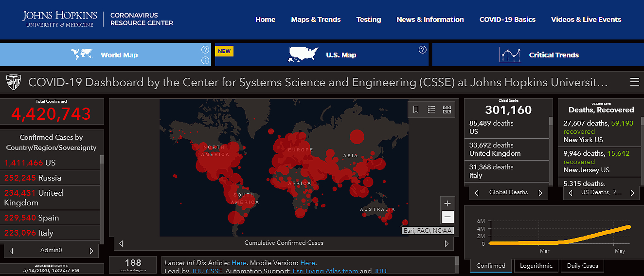This screenshot has width=644, height=276.
Task: Click right arrow beside Global Deaths
Action: click(540, 193)
